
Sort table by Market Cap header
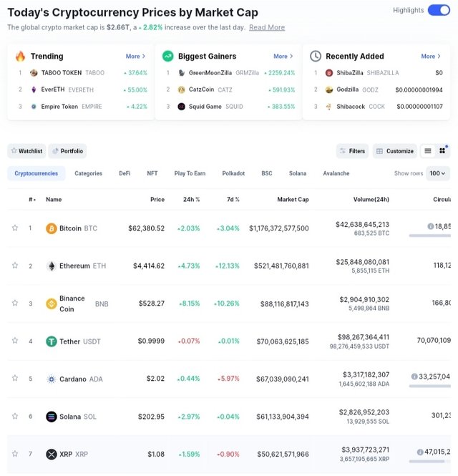293,200
